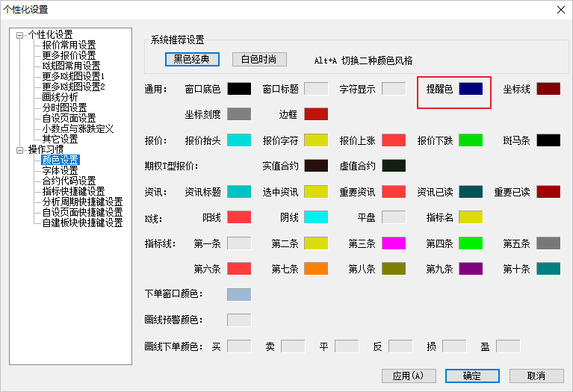This screenshot has width=573, height=392.
Task: Change the 窗口底色 black color swatch
Action: tap(239, 89)
